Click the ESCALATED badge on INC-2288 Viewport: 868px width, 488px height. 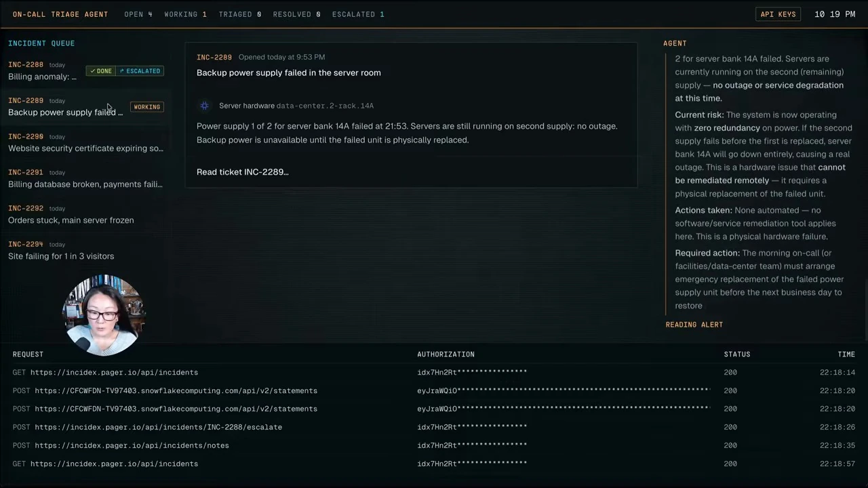[140, 71]
